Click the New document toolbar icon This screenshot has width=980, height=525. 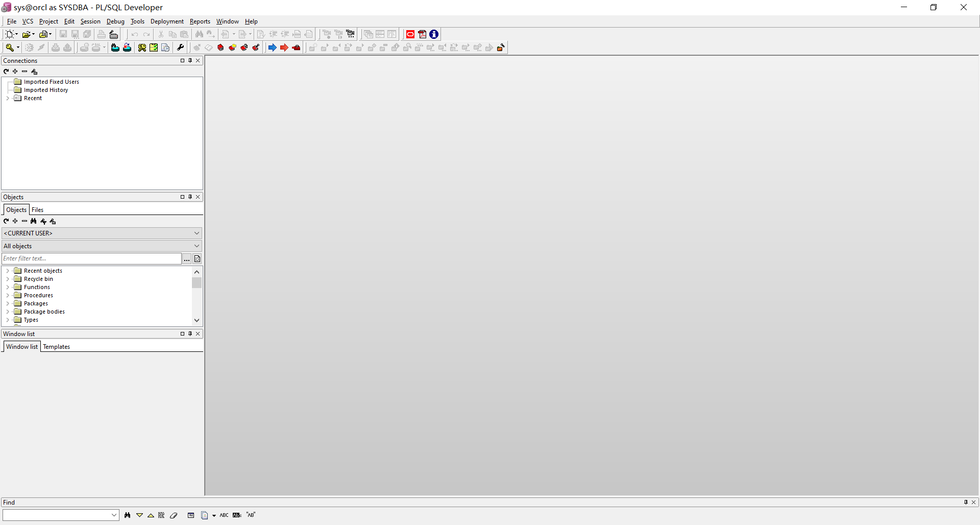click(x=10, y=34)
